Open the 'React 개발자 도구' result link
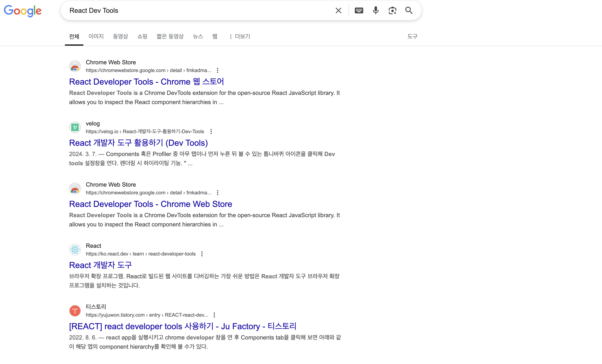The height and width of the screenshot is (364, 602). point(100,265)
